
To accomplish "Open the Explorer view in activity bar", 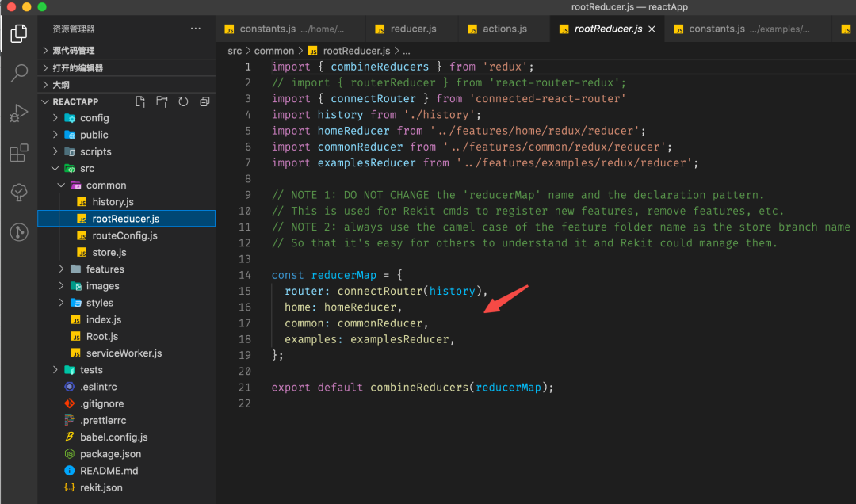I will click(18, 33).
